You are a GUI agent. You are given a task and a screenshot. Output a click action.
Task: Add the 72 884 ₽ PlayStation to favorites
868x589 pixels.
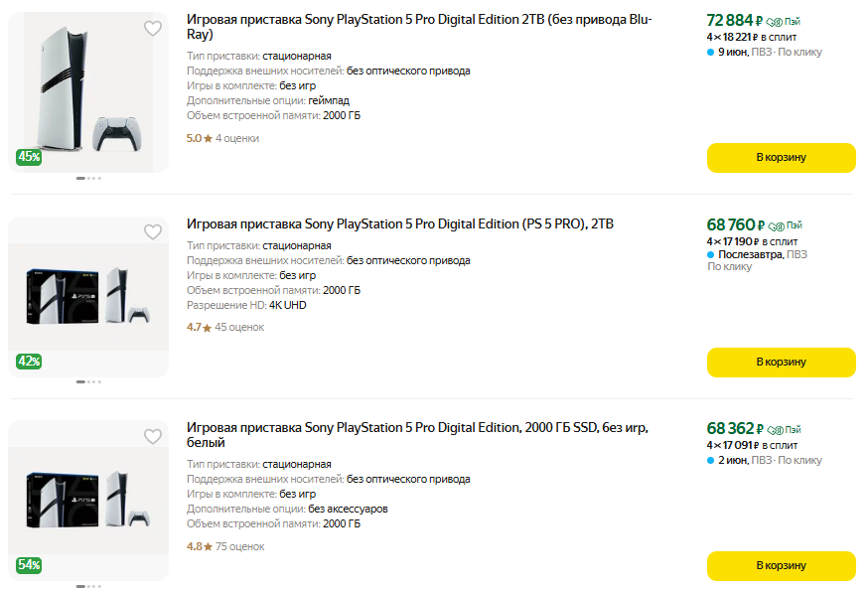click(x=152, y=29)
